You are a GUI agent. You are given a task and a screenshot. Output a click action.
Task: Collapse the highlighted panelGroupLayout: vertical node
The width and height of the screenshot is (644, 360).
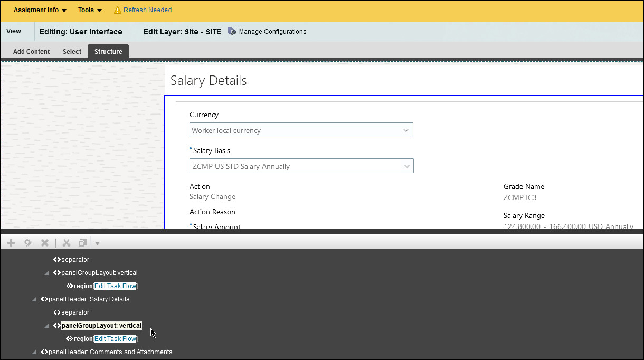coord(47,326)
